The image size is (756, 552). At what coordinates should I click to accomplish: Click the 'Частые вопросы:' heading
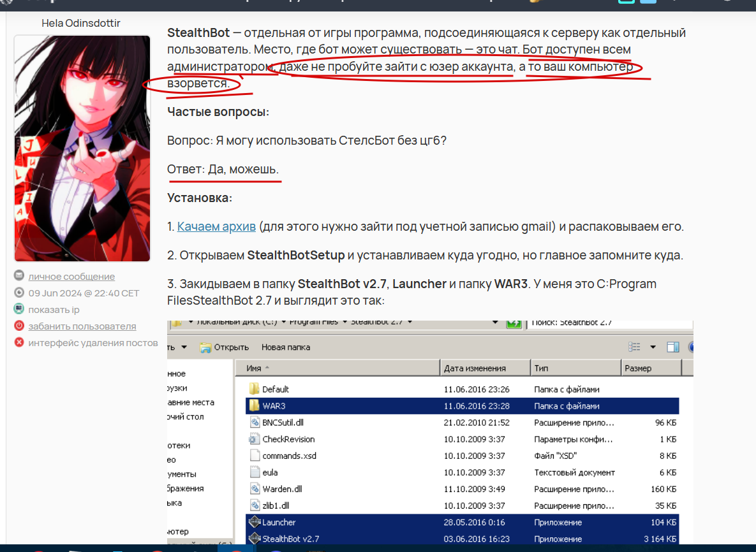click(218, 112)
